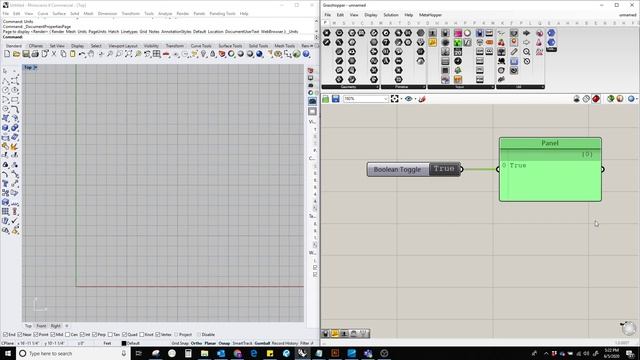Open the Default layer dropdown in Rhino status bar
The image size is (640, 360).
point(131,343)
